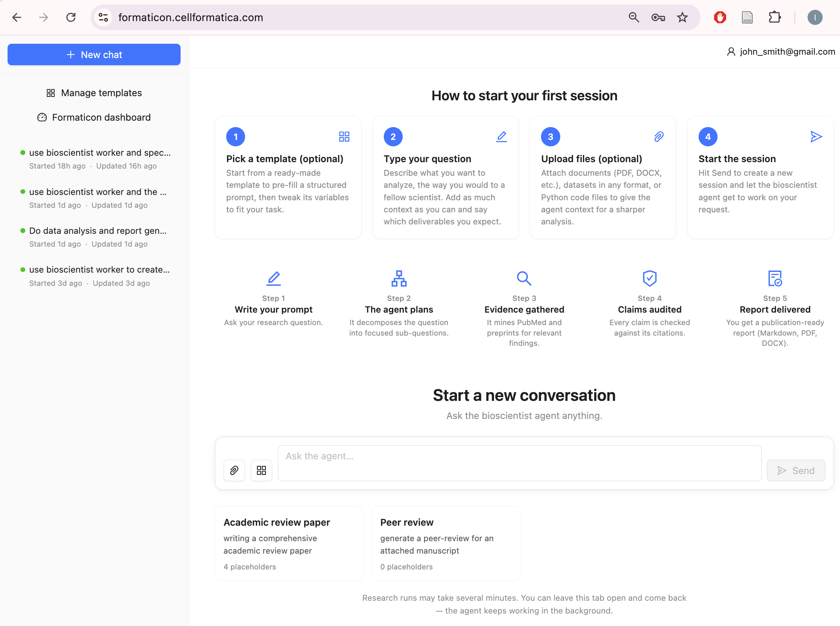The width and height of the screenshot is (840, 626).
Task: Click the Send button
Action: 796,471
